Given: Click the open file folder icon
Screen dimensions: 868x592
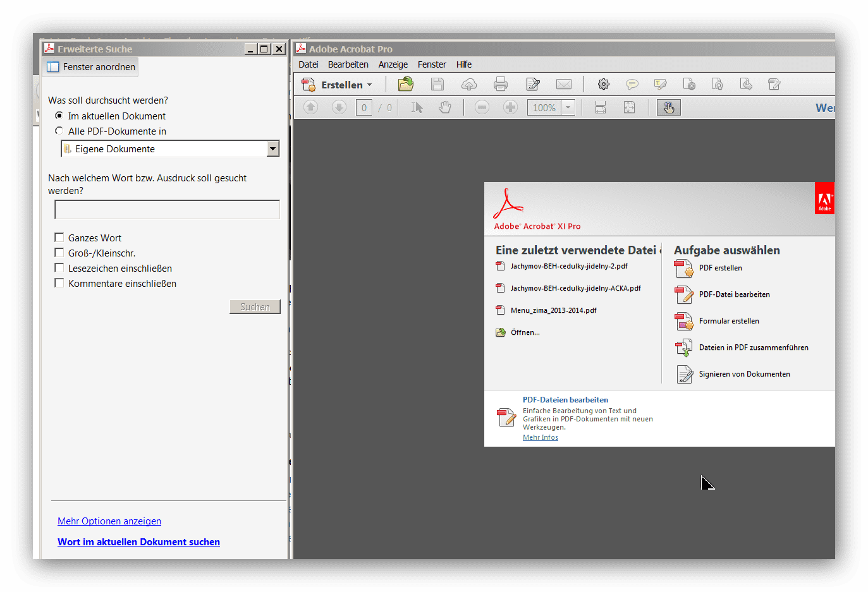Looking at the screenshot, I should 406,84.
